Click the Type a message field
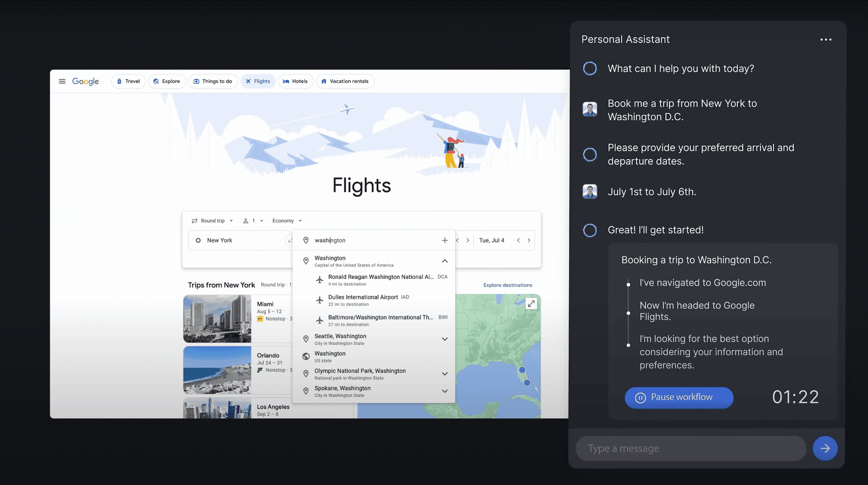Image resolution: width=868 pixels, height=485 pixels. click(x=691, y=448)
